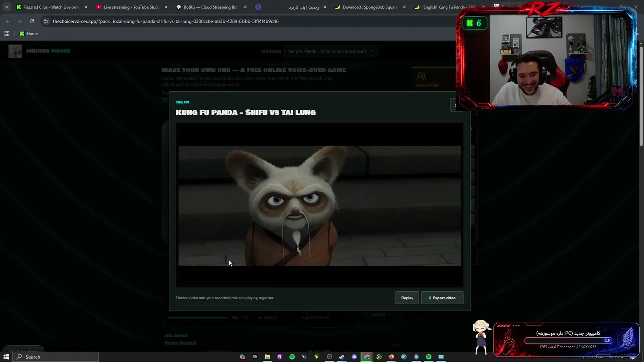The image size is (644, 362).
Task: Open the Windows Start menu
Action: tap(6, 357)
